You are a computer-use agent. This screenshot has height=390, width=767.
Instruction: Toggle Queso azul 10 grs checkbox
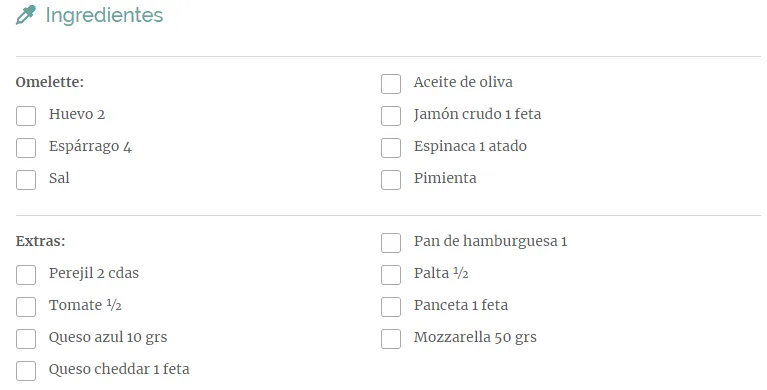[26, 339]
